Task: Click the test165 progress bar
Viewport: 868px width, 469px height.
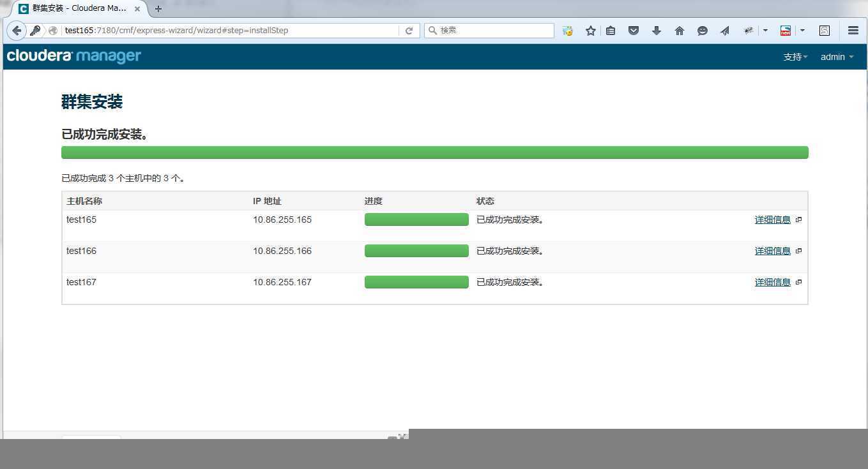Action: point(416,220)
